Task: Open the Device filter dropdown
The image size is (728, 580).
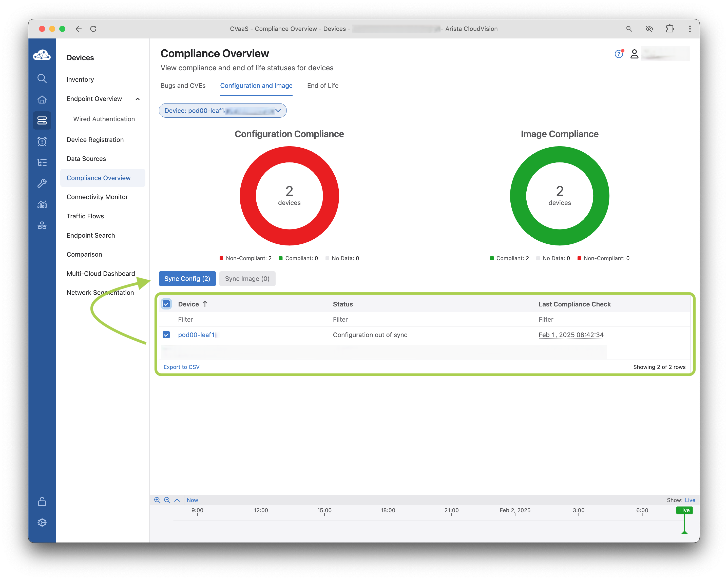Action: 222,111
